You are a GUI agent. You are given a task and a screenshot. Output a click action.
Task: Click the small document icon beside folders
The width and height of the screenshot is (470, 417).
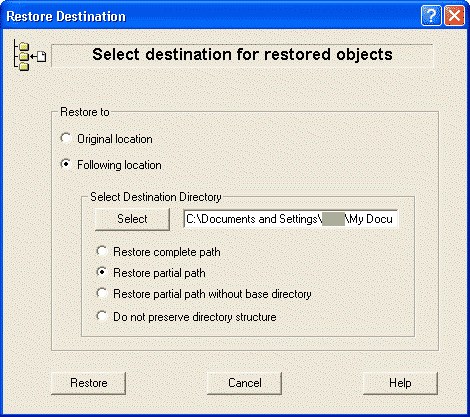(41, 57)
